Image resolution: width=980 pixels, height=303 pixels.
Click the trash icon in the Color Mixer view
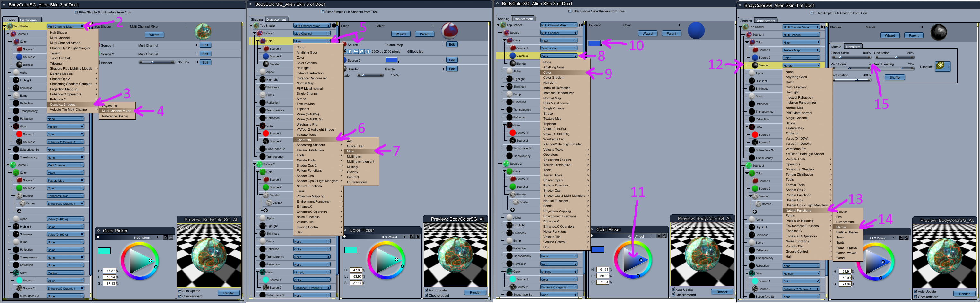(334, 25)
